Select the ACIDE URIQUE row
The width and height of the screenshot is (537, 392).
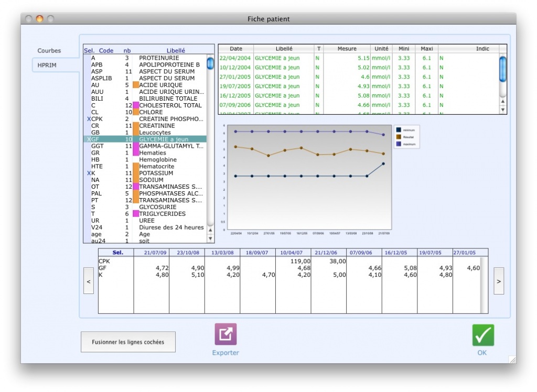tap(145, 85)
